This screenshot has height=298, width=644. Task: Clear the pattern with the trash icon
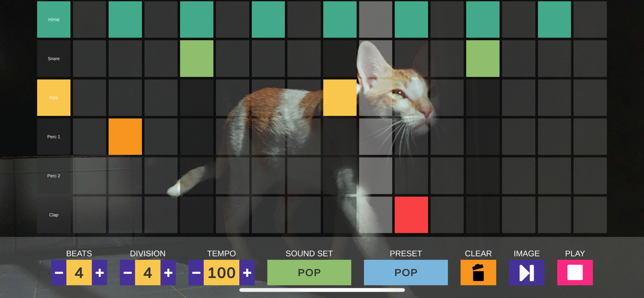point(478,272)
